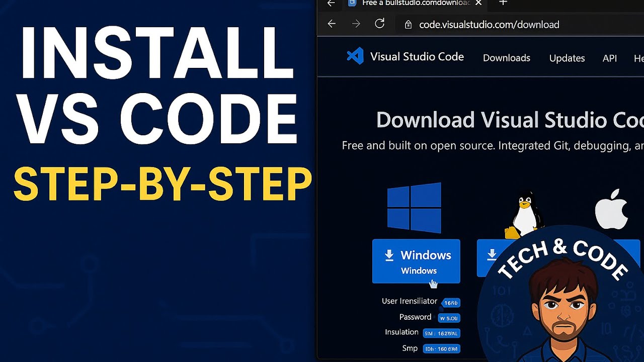Click the 'Smp' label
This screenshot has height=362, width=644.
[x=410, y=348]
